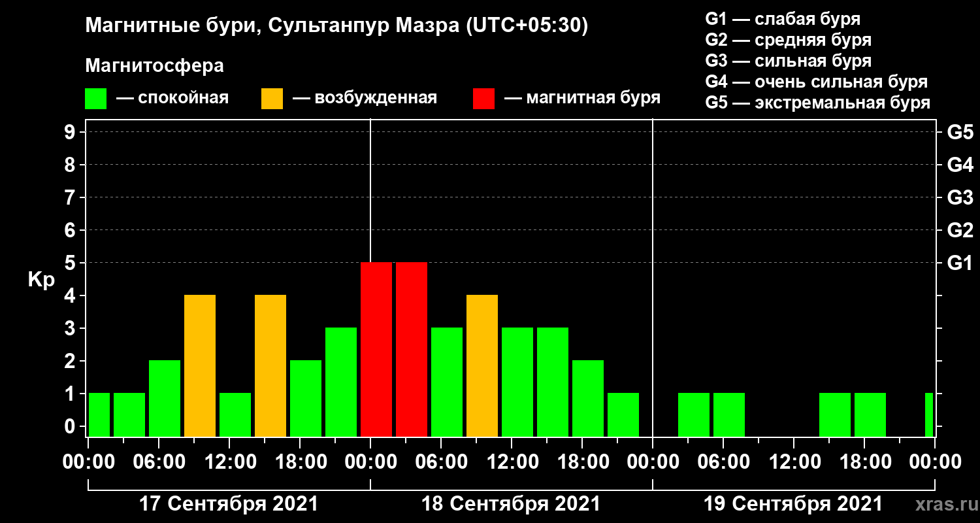Select the line 'G5 — экстремальная буря'
The height and width of the screenshot is (523, 980).
click(818, 103)
